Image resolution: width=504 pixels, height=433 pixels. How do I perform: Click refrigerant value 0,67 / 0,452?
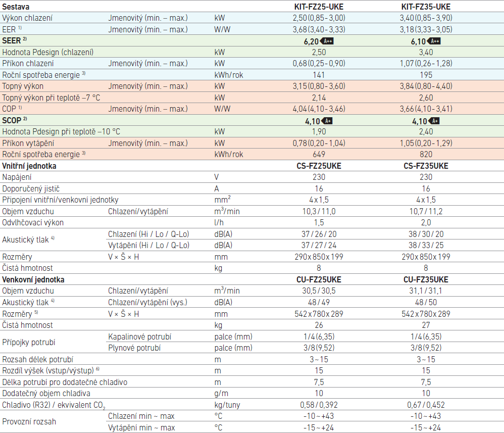pyautogui.click(x=426, y=405)
